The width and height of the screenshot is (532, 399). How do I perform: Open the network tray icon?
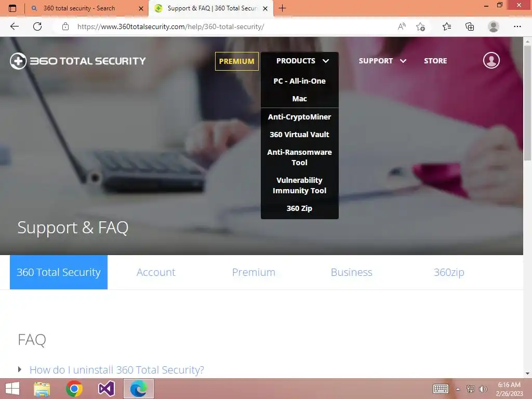point(470,389)
